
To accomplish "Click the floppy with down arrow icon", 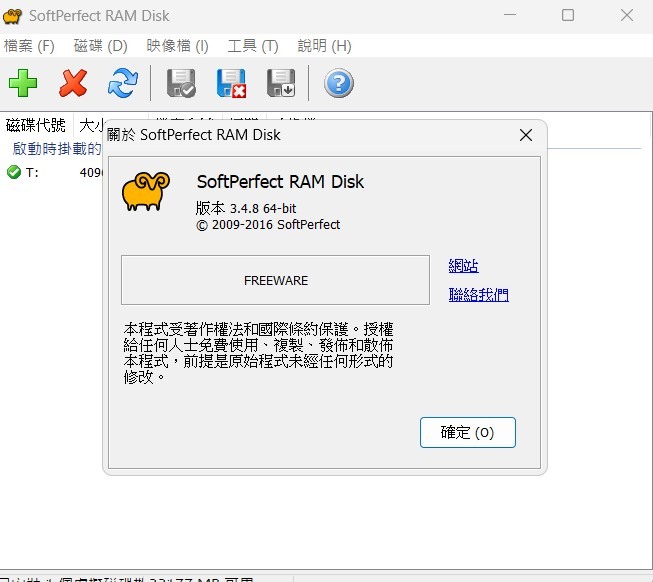I will (x=281, y=83).
